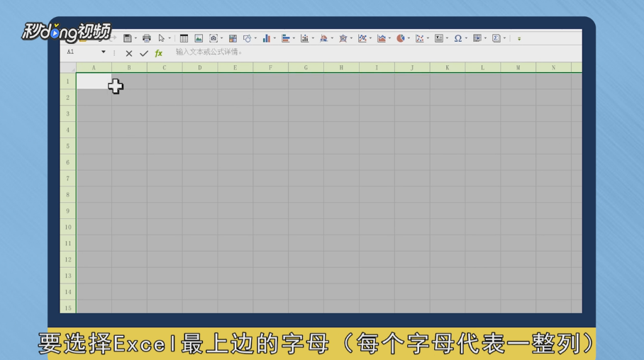Select row 10 header
The image size is (644, 360).
[x=68, y=227]
